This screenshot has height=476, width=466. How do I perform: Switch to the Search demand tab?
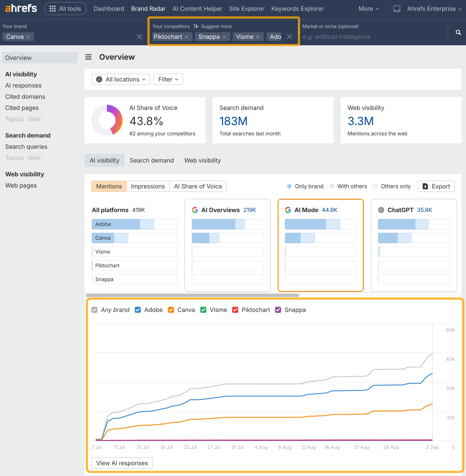point(152,160)
